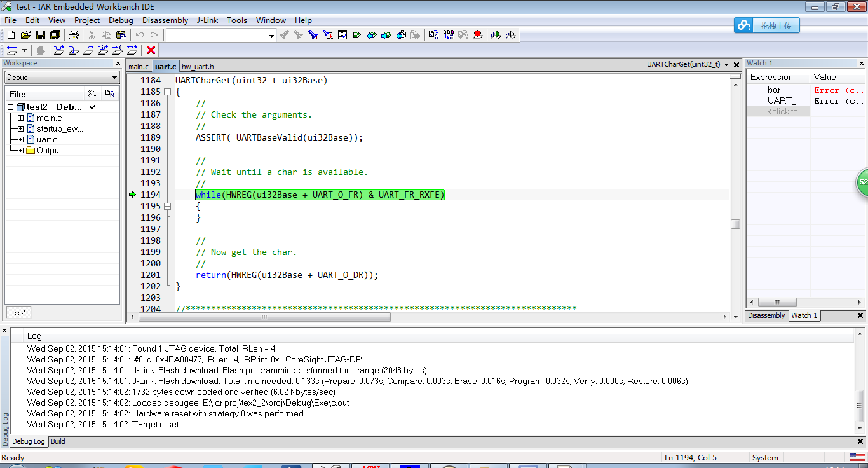
Task: Click the 'click to add' watch expression field
Action: tap(778, 111)
